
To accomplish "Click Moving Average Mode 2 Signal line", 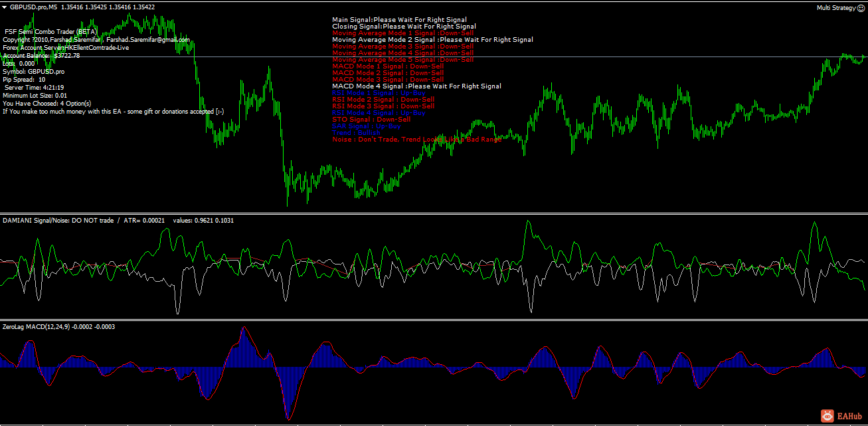I will click(x=432, y=40).
